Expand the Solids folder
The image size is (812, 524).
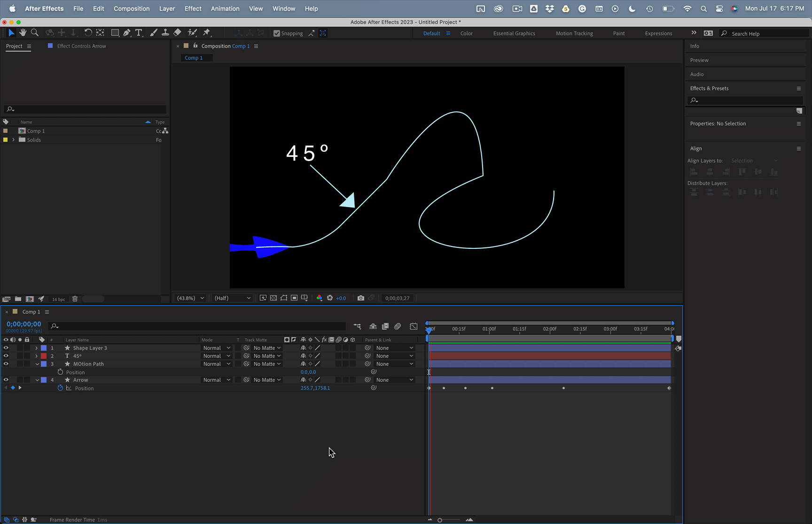click(13, 140)
